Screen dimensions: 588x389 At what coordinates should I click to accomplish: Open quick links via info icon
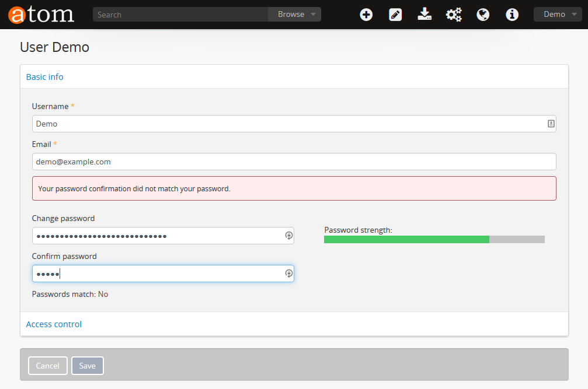coord(512,14)
